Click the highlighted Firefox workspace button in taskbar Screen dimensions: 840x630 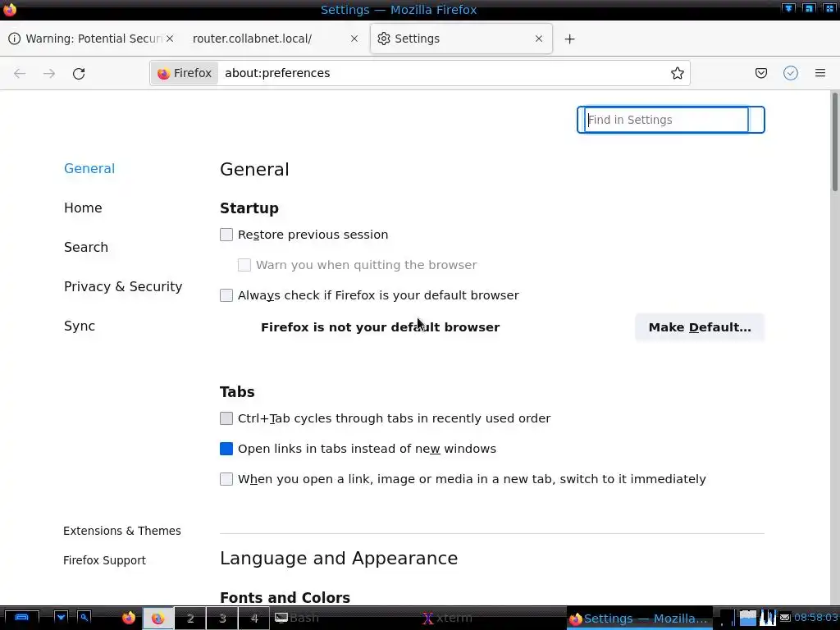pos(157,619)
